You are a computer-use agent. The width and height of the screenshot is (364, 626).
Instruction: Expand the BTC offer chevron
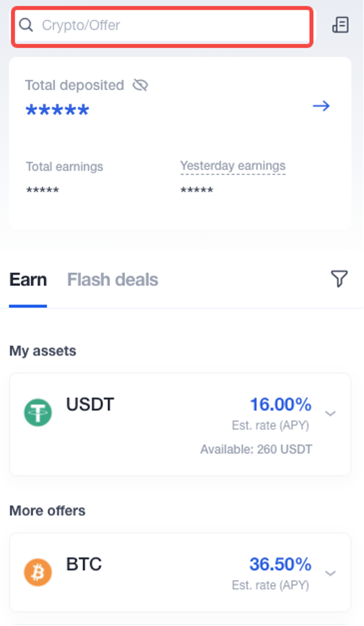(330, 574)
